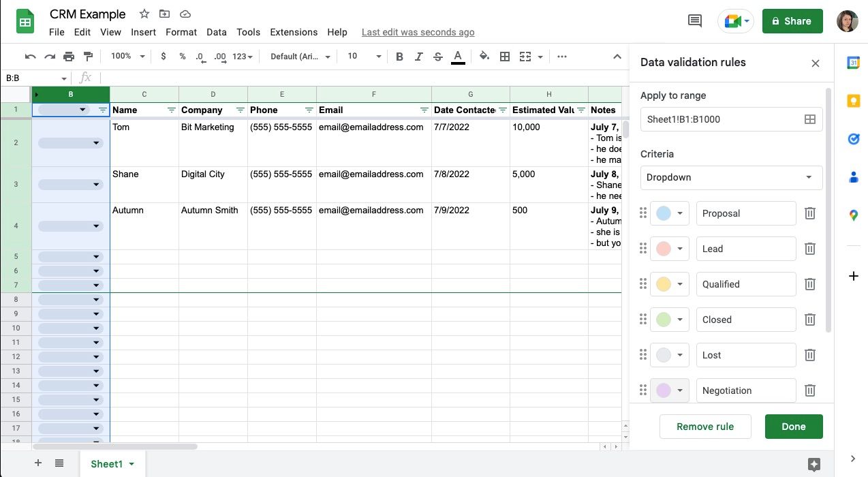Click the Remove rule button
Viewport: 868px width, 477px height.
tap(704, 427)
